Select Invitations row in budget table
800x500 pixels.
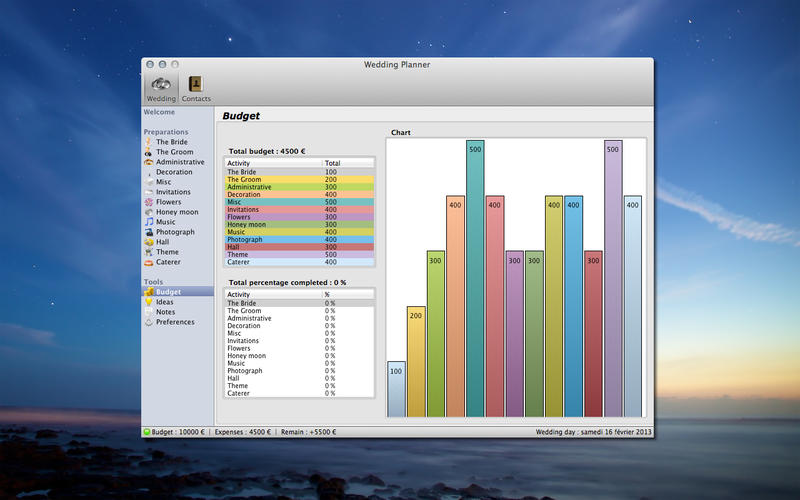[299, 210]
